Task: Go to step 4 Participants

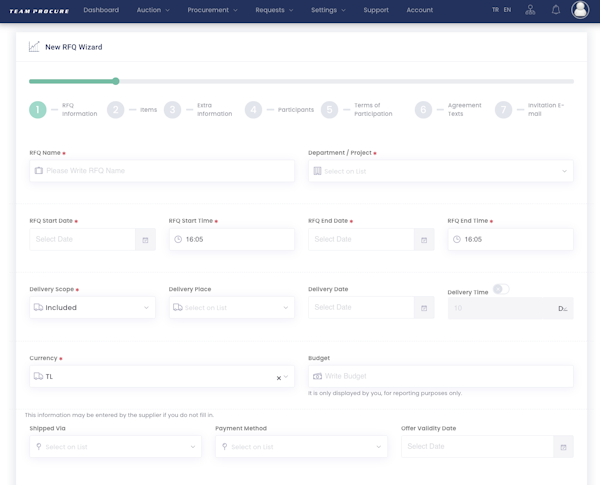Action: click(x=279, y=110)
